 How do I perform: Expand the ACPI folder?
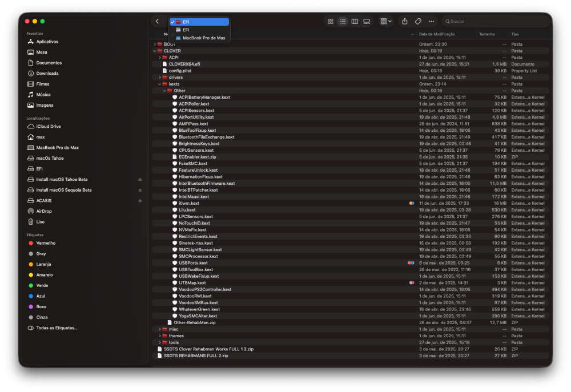160,58
